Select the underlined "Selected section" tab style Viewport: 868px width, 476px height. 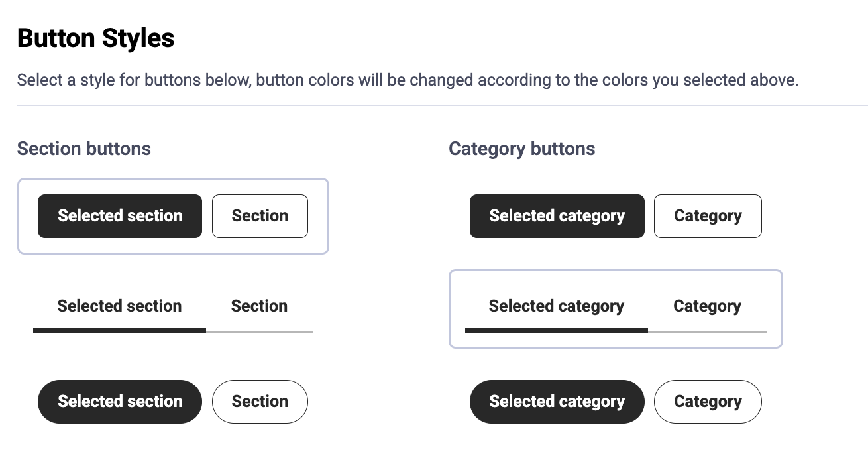click(119, 306)
